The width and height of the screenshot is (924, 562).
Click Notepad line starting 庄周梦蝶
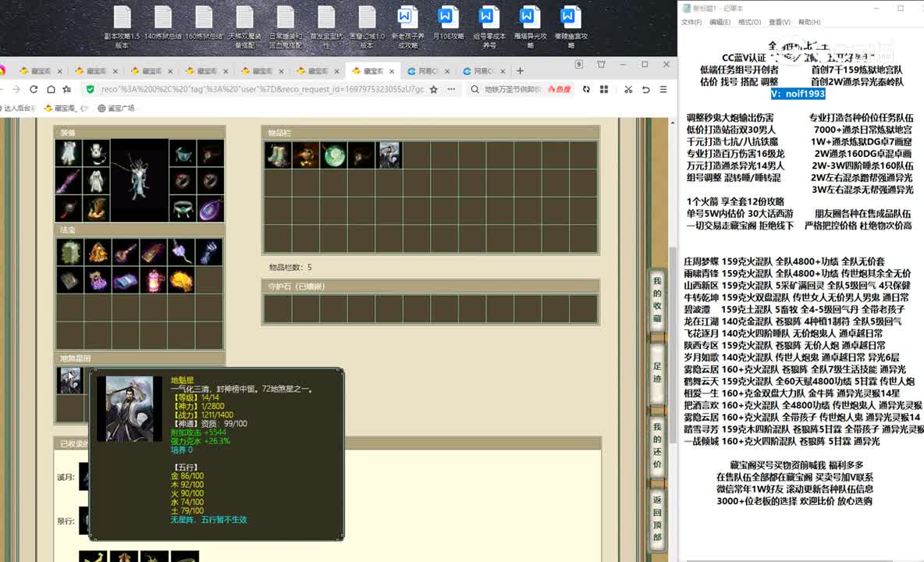tap(784, 261)
